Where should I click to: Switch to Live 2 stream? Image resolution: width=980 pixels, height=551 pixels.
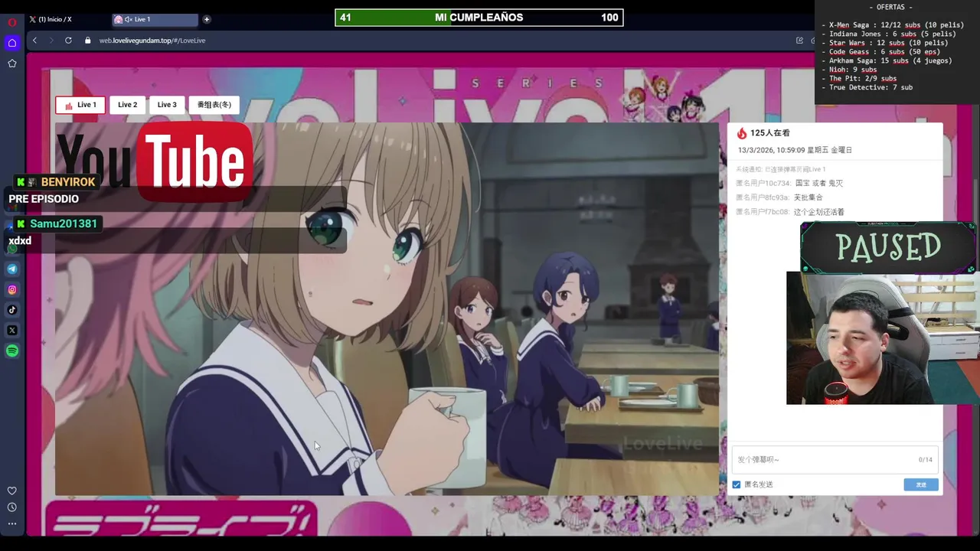click(x=127, y=105)
